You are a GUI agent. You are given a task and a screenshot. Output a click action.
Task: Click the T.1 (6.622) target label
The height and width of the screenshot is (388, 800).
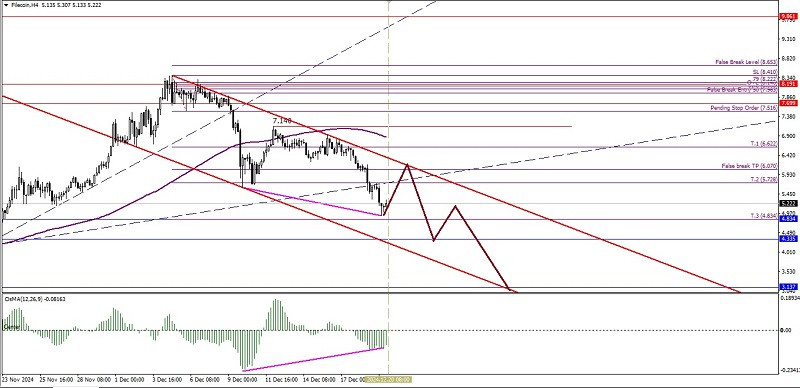coord(764,144)
